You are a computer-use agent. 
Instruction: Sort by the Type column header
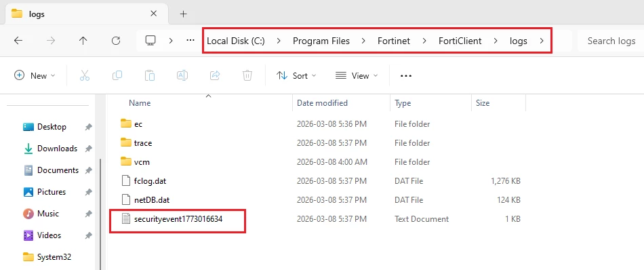(x=403, y=102)
